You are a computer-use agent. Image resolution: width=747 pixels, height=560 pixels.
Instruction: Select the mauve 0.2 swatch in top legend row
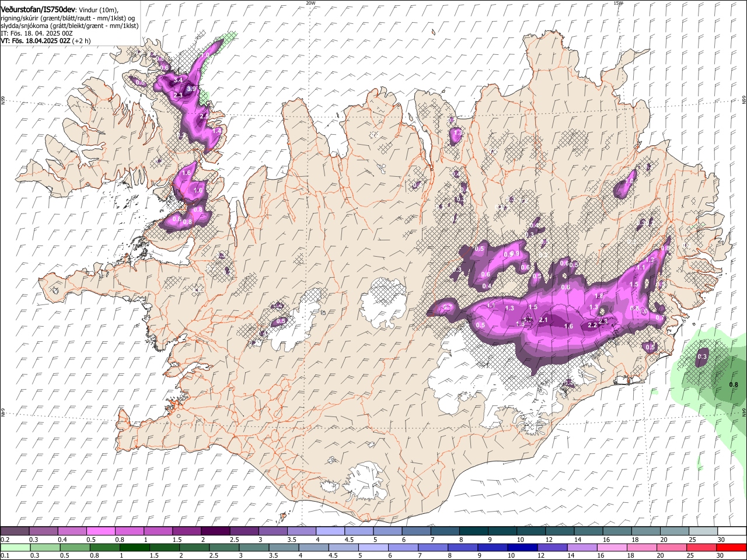click(x=15, y=531)
